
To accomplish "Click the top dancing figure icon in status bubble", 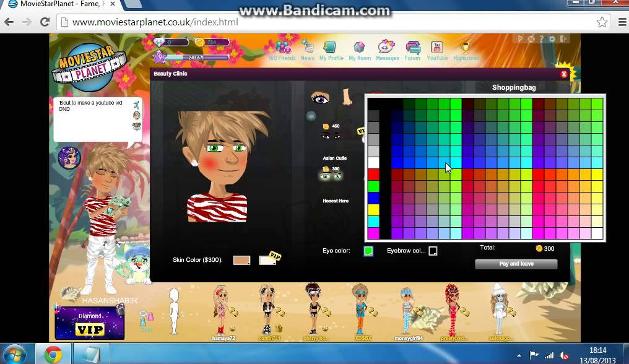I will pyautogui.click(x=137, y=105).
